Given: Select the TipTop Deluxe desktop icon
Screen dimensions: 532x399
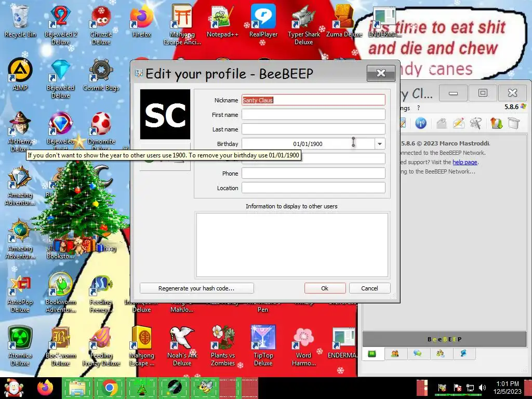Looking at the screenshot, I should tap(263, 346).
